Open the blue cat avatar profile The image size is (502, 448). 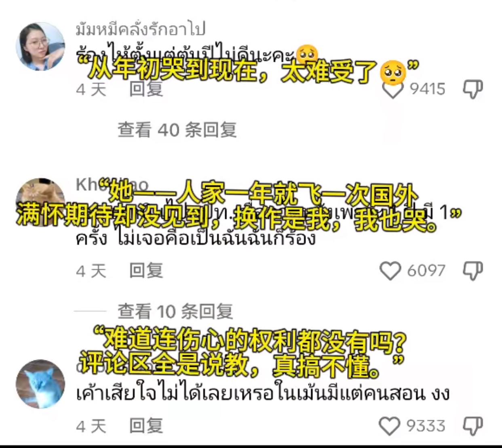pos(40,384)
